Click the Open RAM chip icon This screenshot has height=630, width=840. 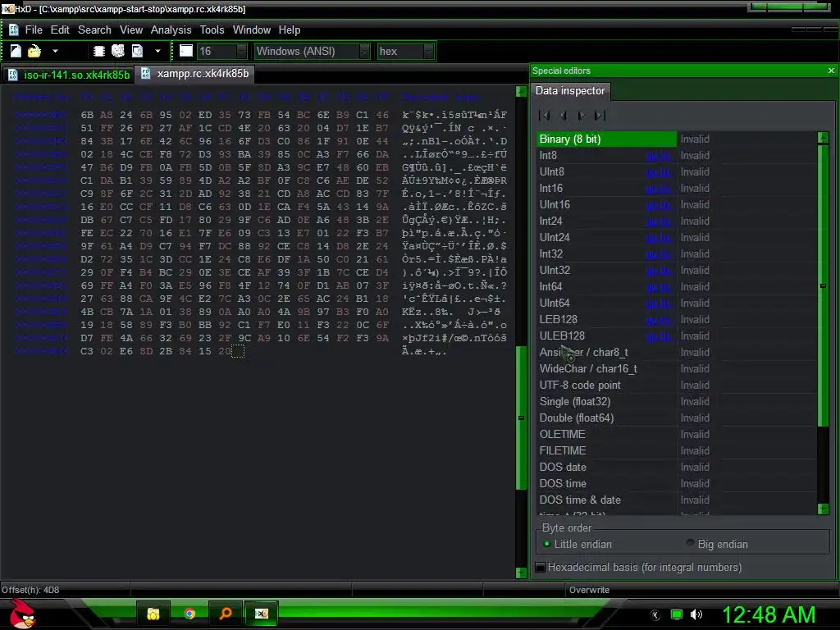[x=98, y=51]
